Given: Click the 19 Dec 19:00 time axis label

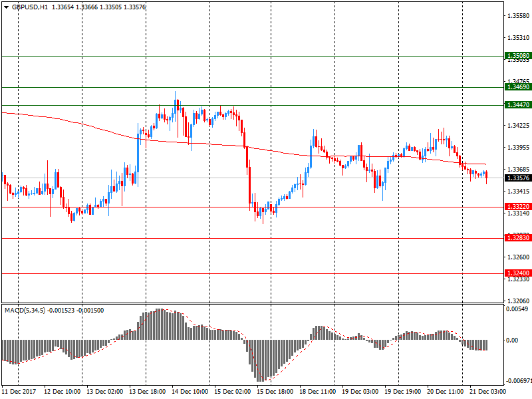Looking at the screenshot, I should tap(403, 391).
